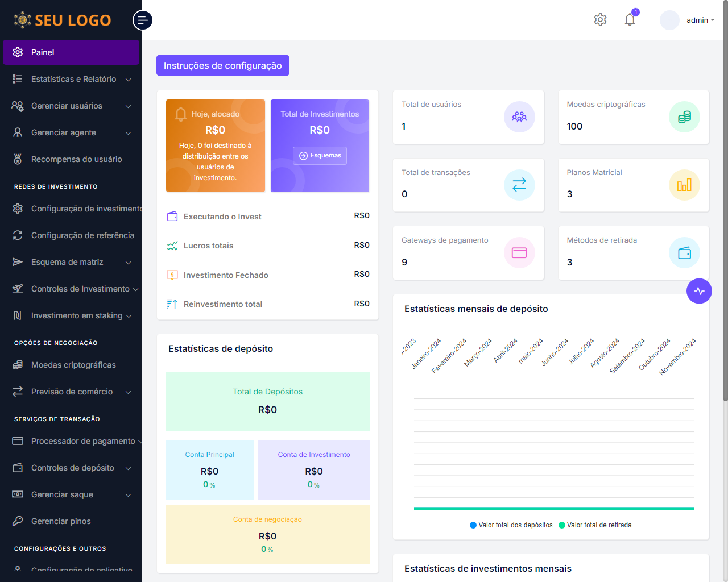Click the Total de usuários people icon
728x582 pixels.
coord(519,117)
